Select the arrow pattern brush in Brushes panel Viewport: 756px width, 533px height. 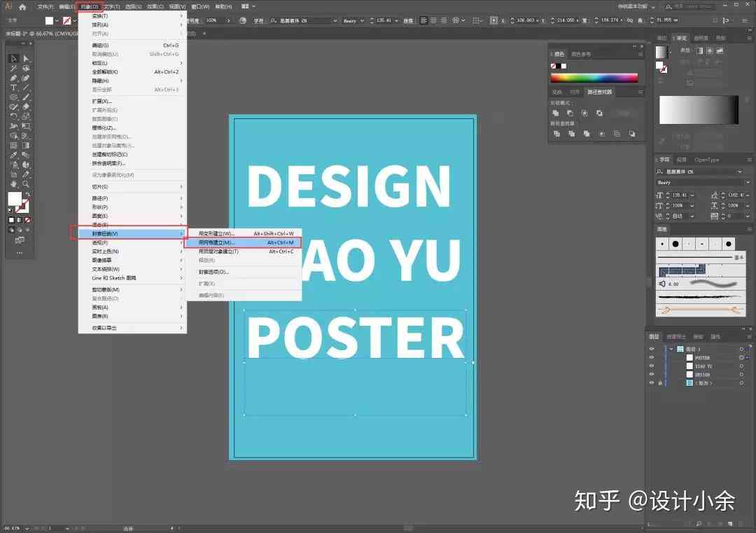(701, 310)
